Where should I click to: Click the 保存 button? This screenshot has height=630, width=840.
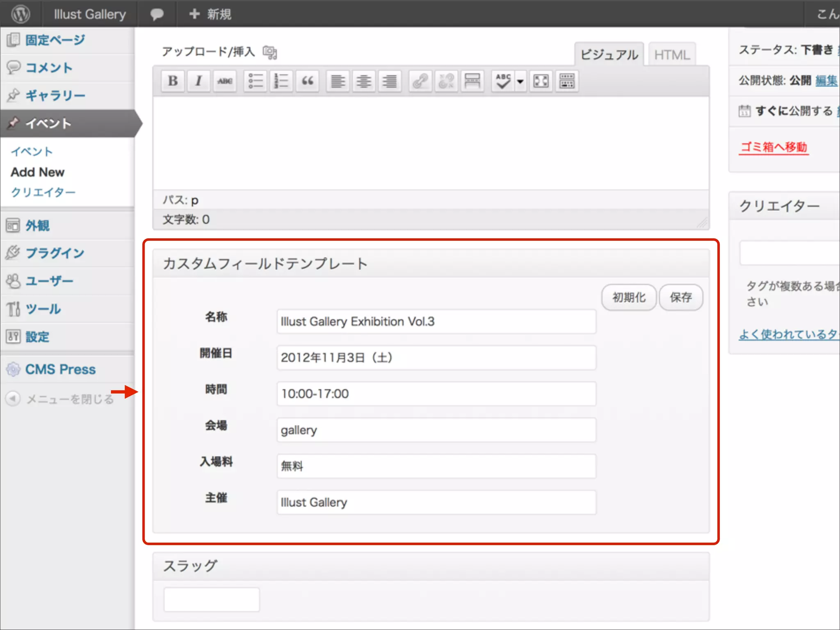(x=680, y=297)
